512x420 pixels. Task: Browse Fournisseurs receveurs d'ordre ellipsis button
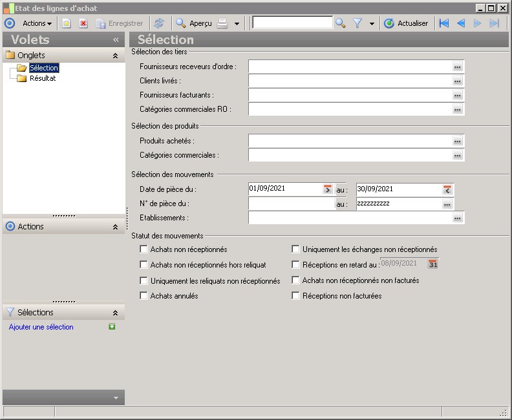[x=458, y=67]
